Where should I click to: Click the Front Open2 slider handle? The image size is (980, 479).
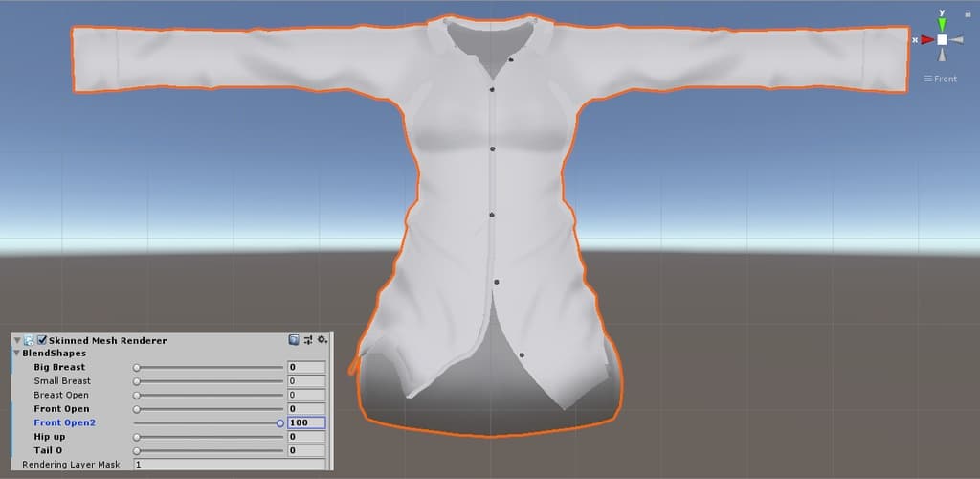click(x=280, y=423)
